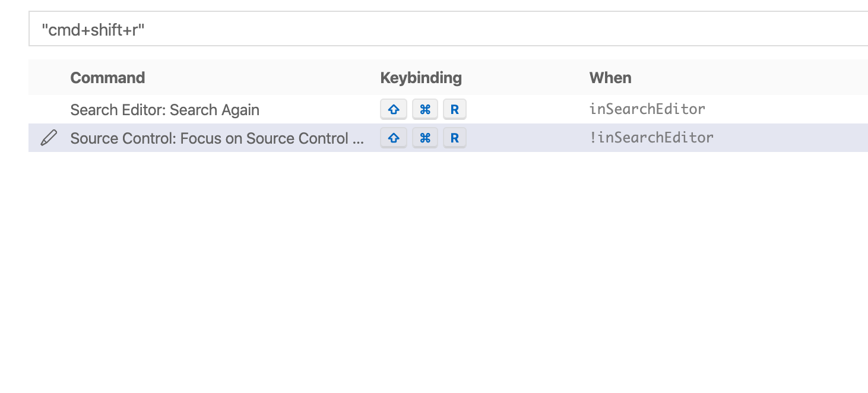868x393 pixels.
Task: Click the When column header
Action: pyautogui.click(x=610, y=77)
